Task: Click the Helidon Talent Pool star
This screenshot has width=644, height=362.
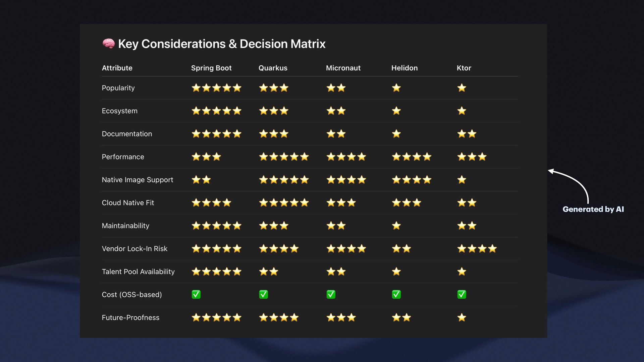Action: pyautogui.click(x=396, y=271)
